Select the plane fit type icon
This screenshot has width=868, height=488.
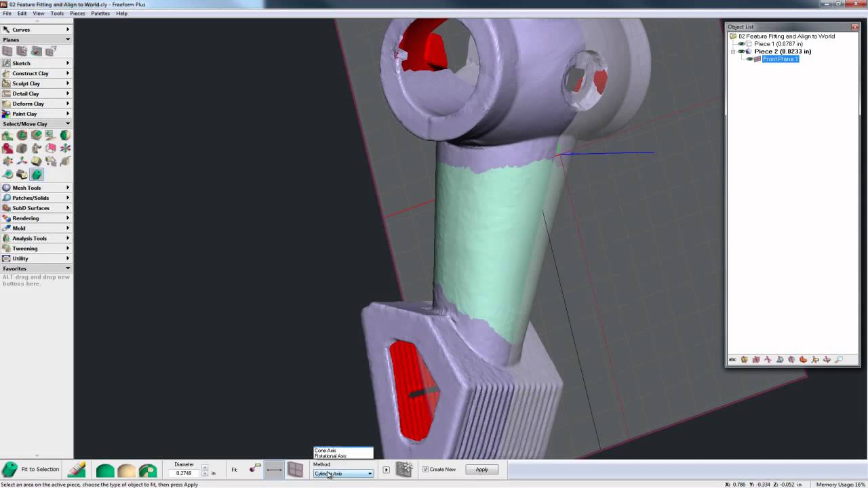pos(295,469)
